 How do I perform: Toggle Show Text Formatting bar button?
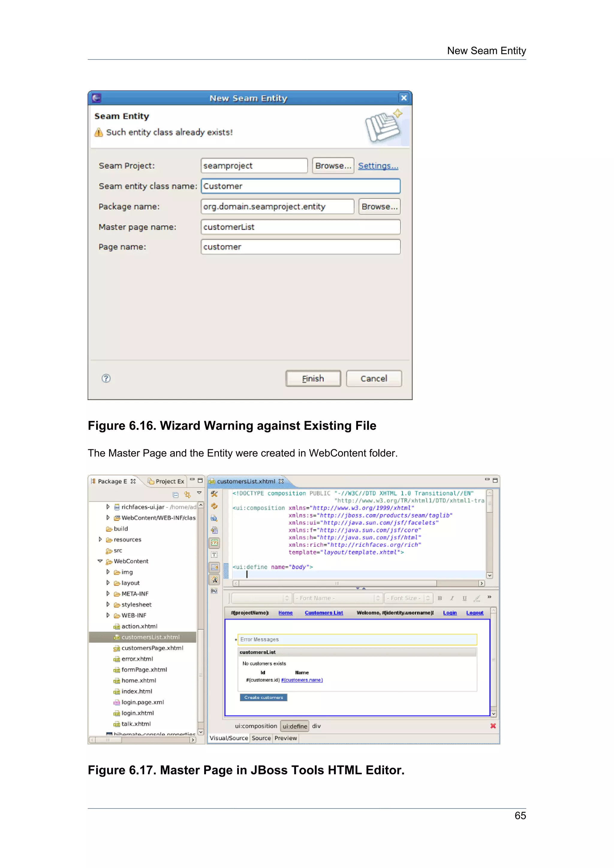[214, 579]
